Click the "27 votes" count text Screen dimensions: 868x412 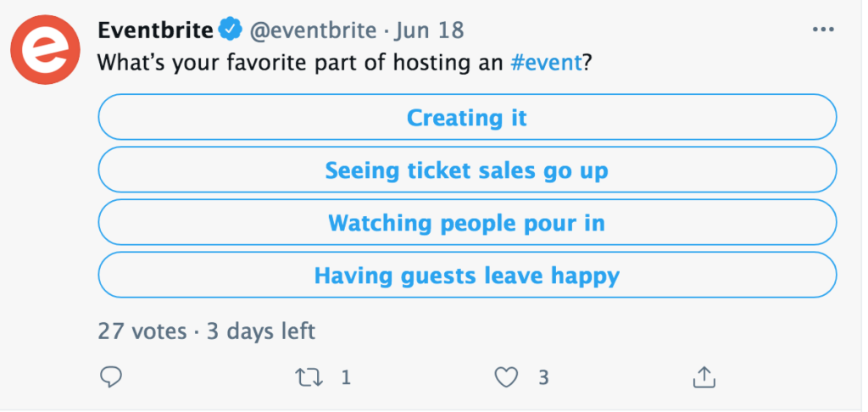tap(142, 331)
